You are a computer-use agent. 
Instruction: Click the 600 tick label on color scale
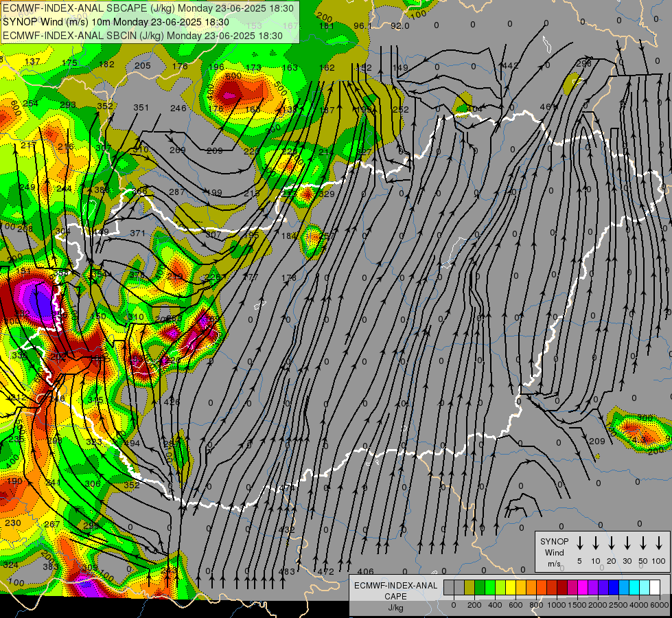click(x=515, y=605)
